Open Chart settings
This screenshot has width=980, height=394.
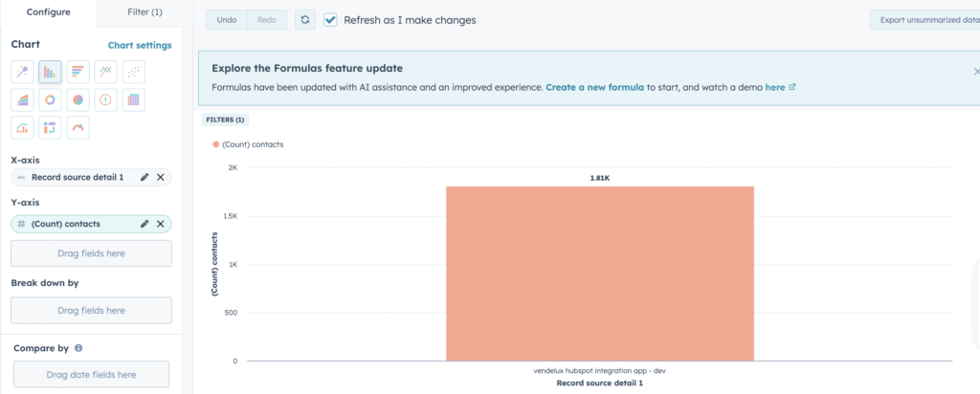pos(140,46)
